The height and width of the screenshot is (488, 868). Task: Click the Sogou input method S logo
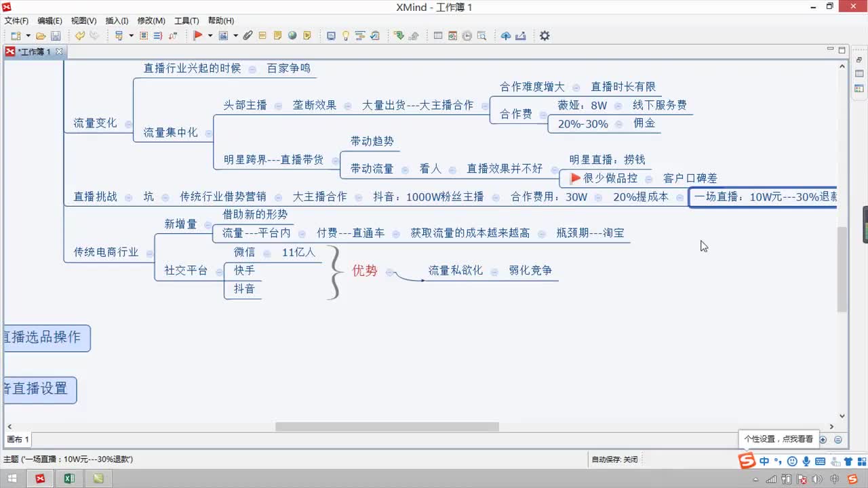pyautogui.click(x=747, y=462)
